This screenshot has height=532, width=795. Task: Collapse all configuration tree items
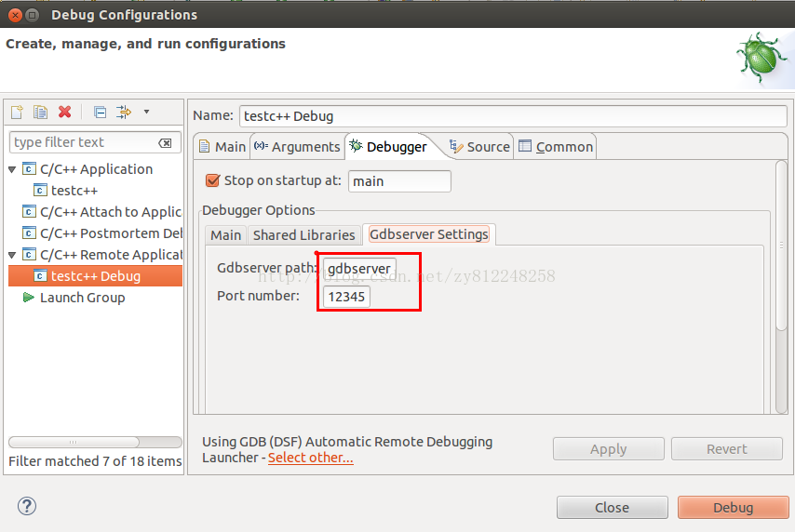click(x=100, y=112)
